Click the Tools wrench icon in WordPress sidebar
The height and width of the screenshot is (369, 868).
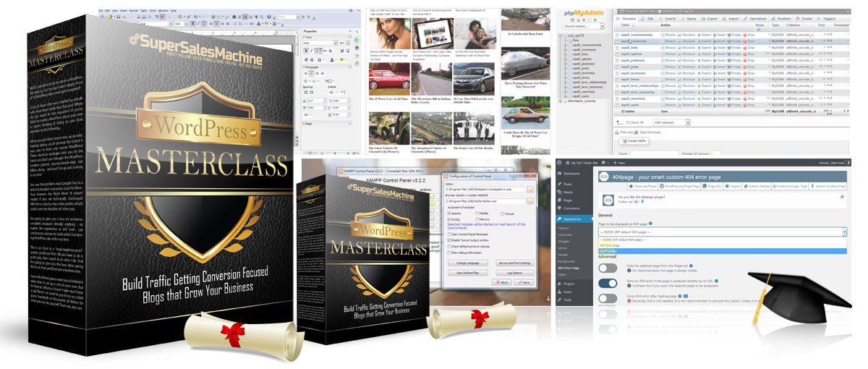point(560,300)
